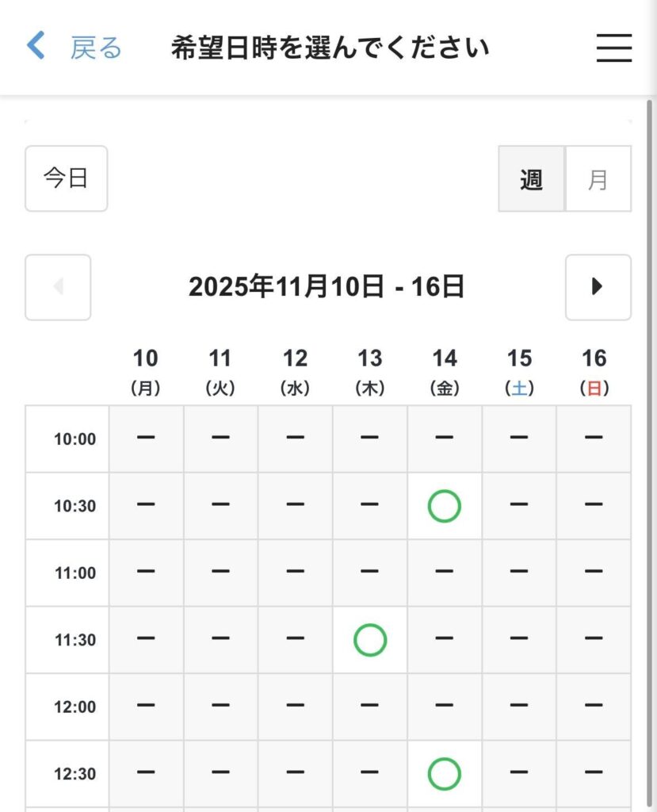Click unavailable slot Wednesday 12 at 10:30

(x=295, y=506)
